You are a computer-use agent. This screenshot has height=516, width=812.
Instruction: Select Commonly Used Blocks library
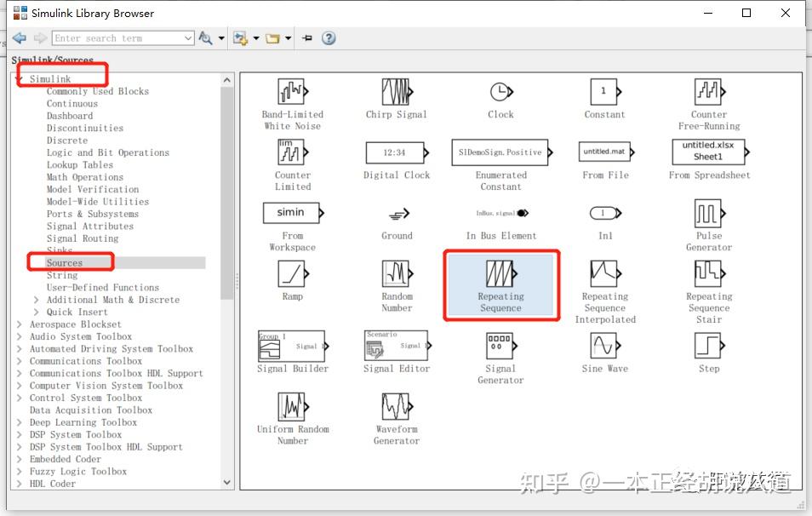pos(98,91)
